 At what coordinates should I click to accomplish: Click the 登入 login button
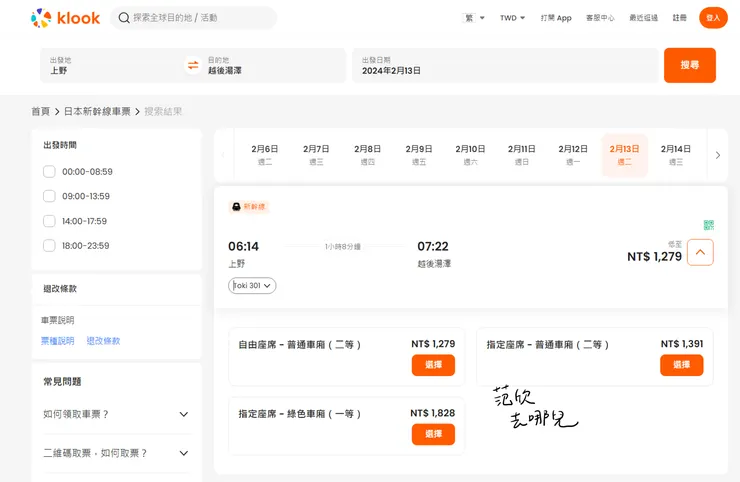pos(713,18)
